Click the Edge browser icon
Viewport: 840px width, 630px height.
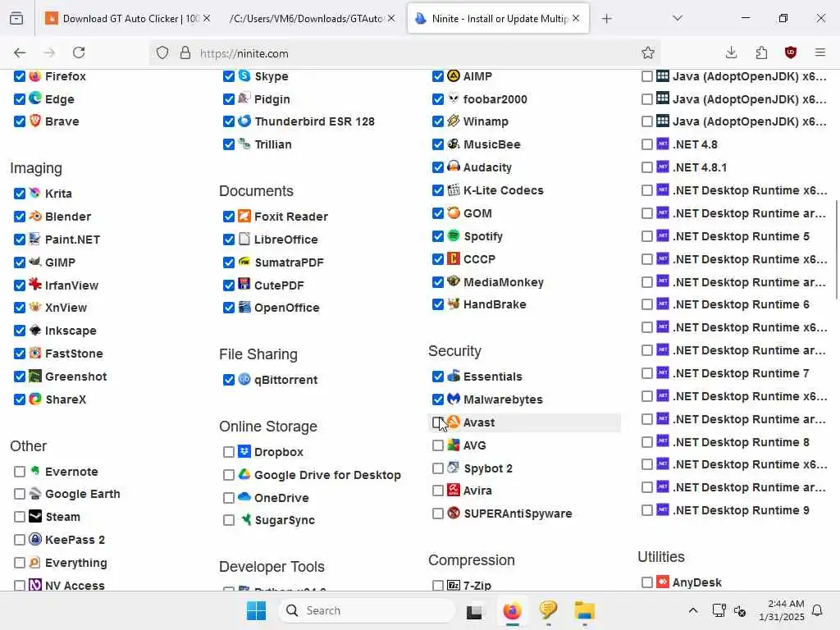click(x=34, y=98)
